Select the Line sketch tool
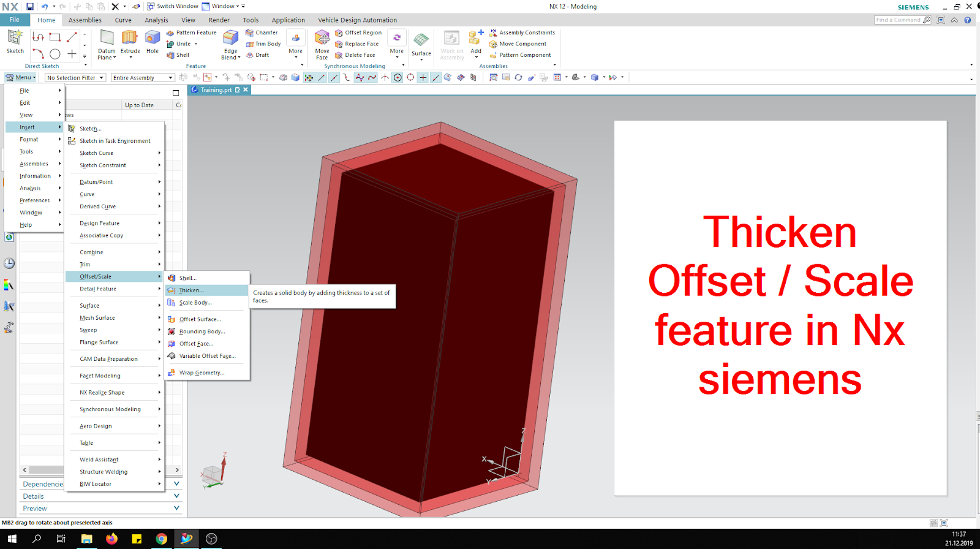 click(x=72, y=37)
